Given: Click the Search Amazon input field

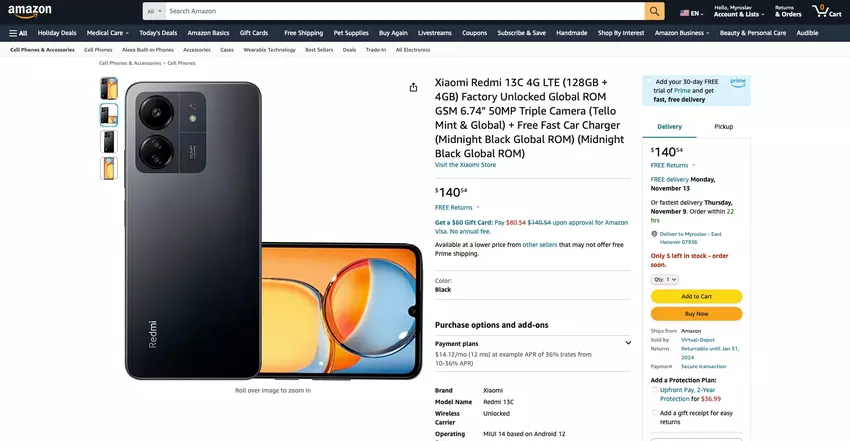Looking at the screenshot, I should (405, 11).
